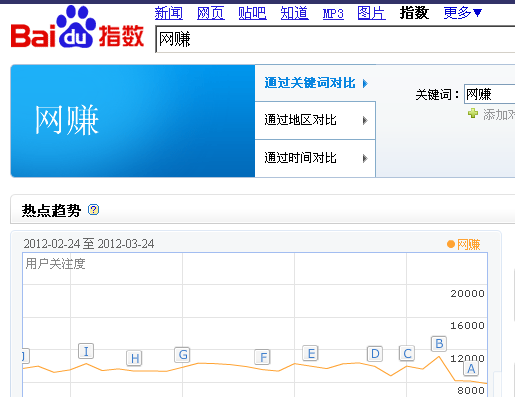Click event marker D on the trend line

[x=375, y=354]
